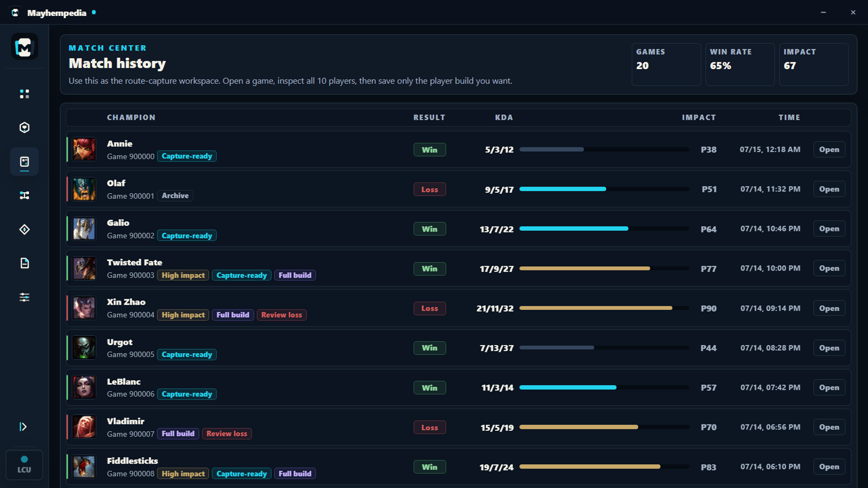Open the diamond sidebar icon
Screen dimensions: 868x488
24,230
